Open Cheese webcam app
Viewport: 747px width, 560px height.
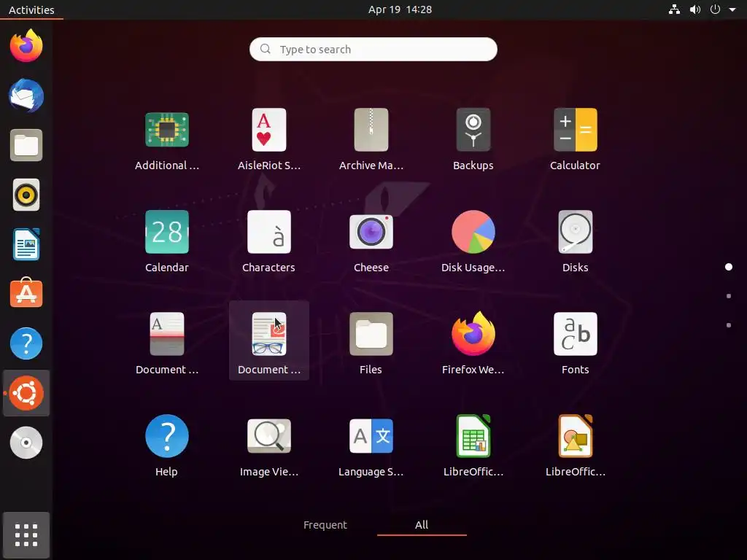click(371, 232)
